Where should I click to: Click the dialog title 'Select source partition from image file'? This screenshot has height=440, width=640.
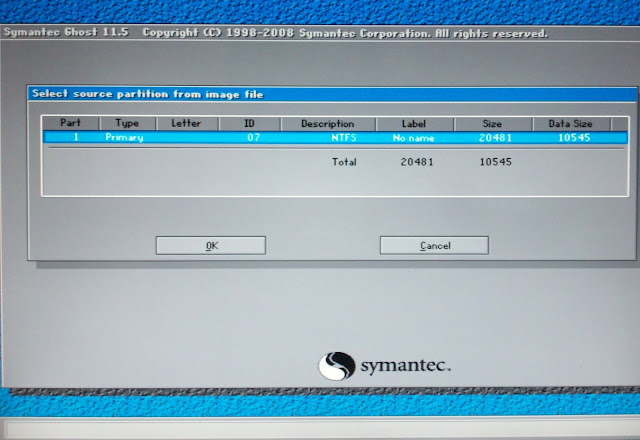(148, 94)
